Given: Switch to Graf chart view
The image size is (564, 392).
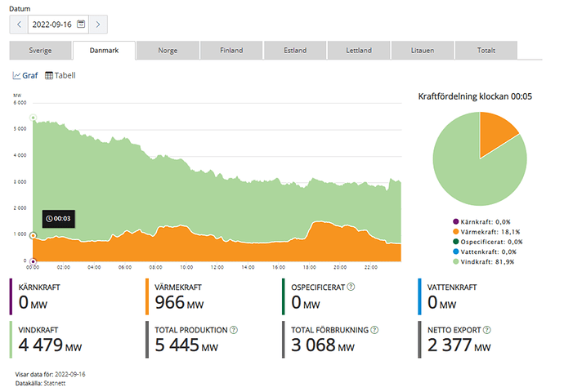Looking at the screenshot, I should tap(25, 75).
